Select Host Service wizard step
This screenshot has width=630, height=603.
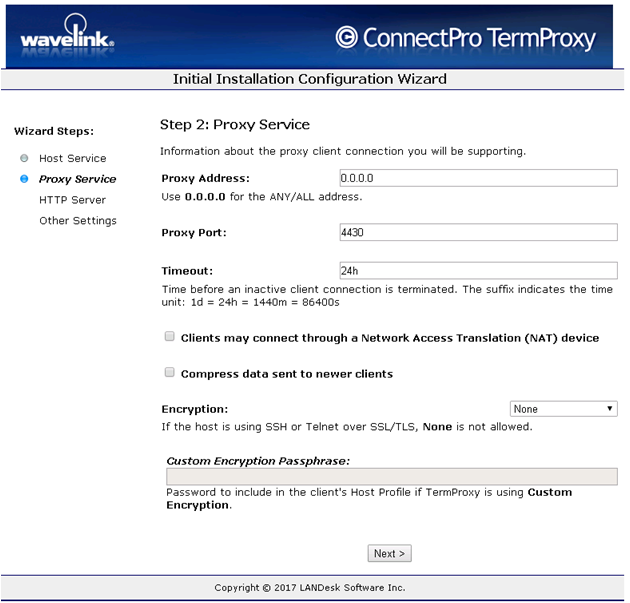[73, 158]
